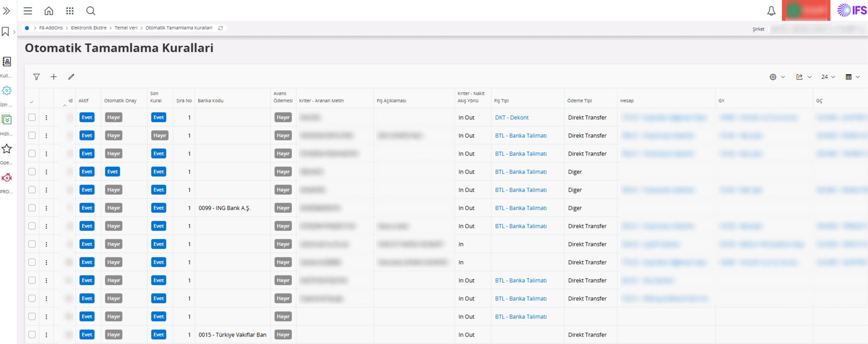Go to the Home page icon
The image size is (868, 344).
(49, 11)
